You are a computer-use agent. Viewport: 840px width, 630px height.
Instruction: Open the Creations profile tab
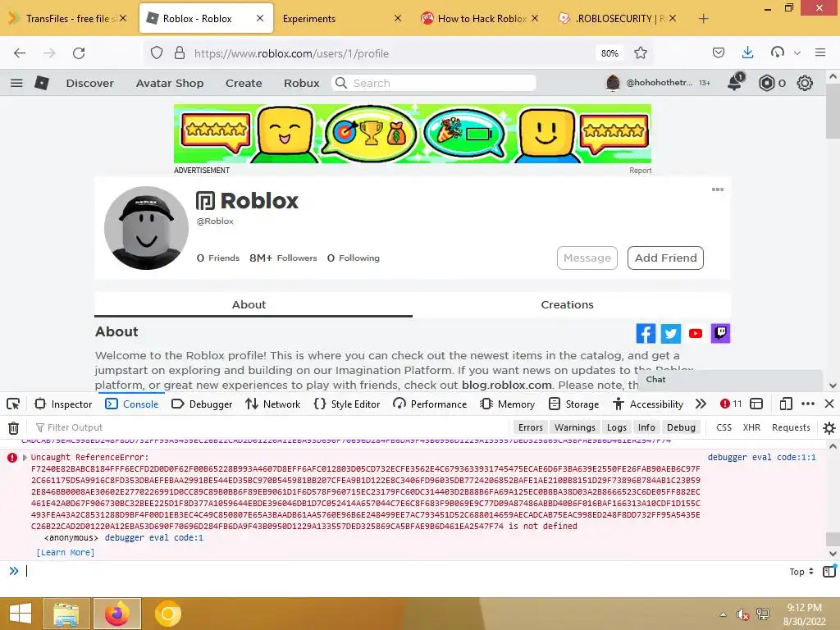click(x=568, y=305)
